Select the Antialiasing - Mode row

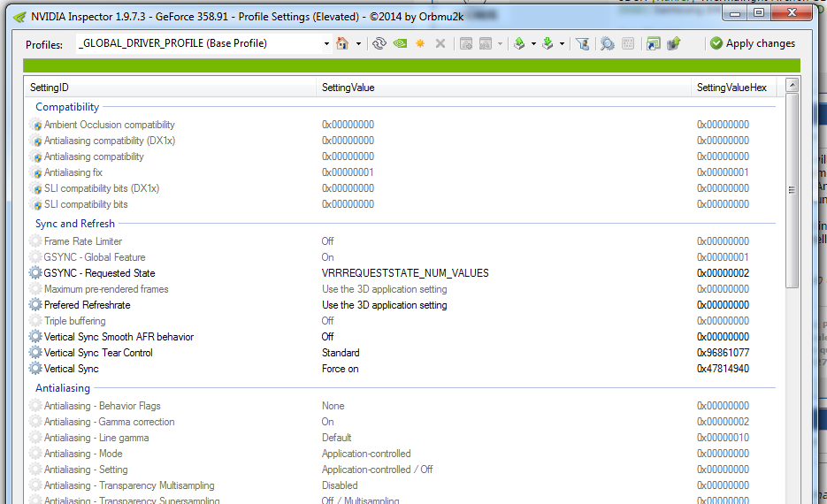[401, 454]
